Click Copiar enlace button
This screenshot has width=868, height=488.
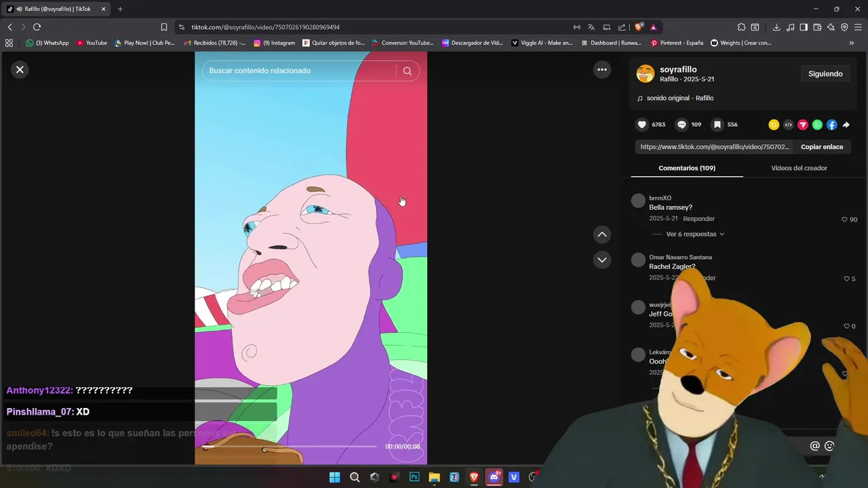(x=822, y=147)
